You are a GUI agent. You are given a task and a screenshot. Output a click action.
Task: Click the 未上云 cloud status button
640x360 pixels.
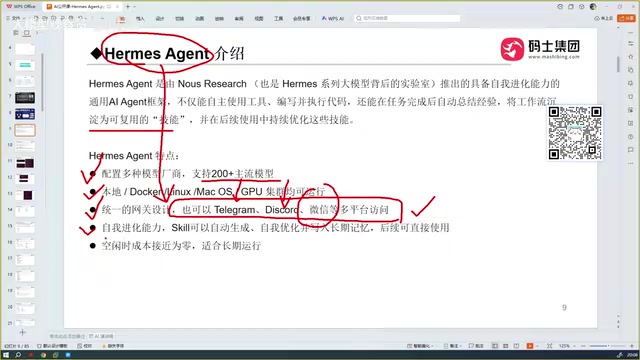pyautogui.click(x=604, y=18)
